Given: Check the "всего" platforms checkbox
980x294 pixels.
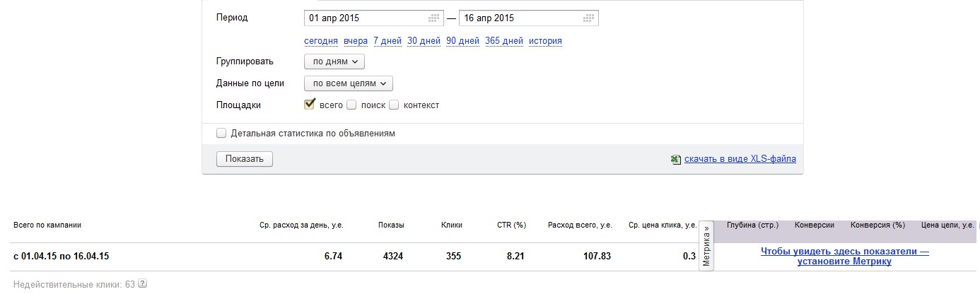Looking at the screenshot, I should [x=309, y=105].
